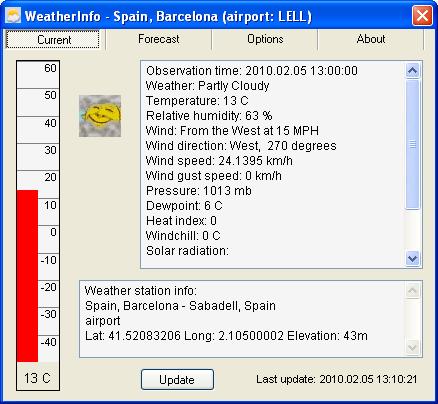
Task: Close the WeatherInfo window
Action: (x=422, y=15)
